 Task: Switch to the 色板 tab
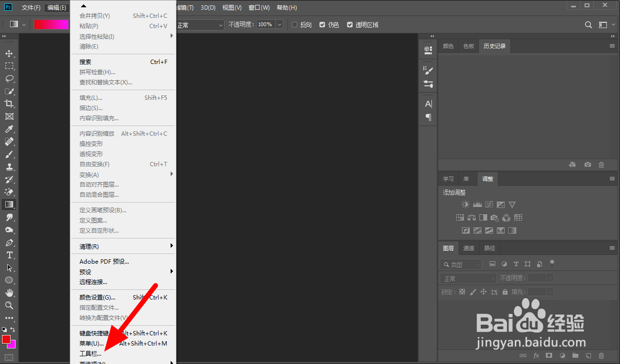pyautogui.click(x=469, y=46)
